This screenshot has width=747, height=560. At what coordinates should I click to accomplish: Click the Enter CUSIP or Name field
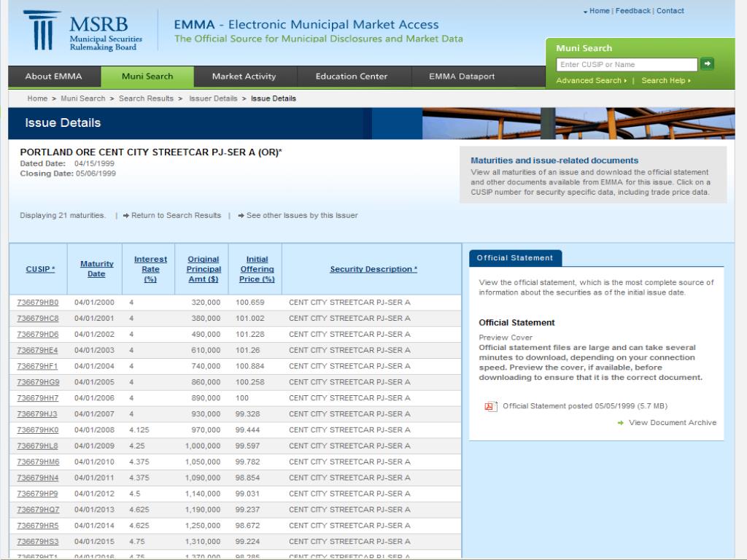[x=627, y=64]
